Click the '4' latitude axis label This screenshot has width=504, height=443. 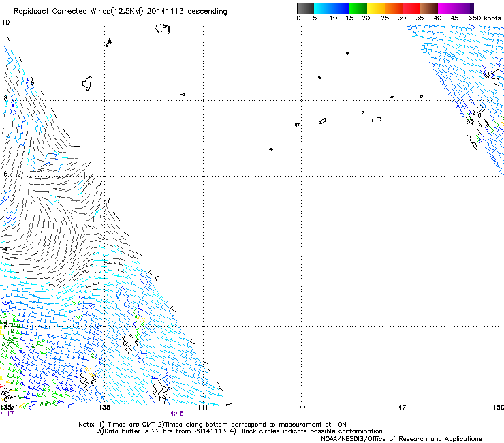[5, 249]
